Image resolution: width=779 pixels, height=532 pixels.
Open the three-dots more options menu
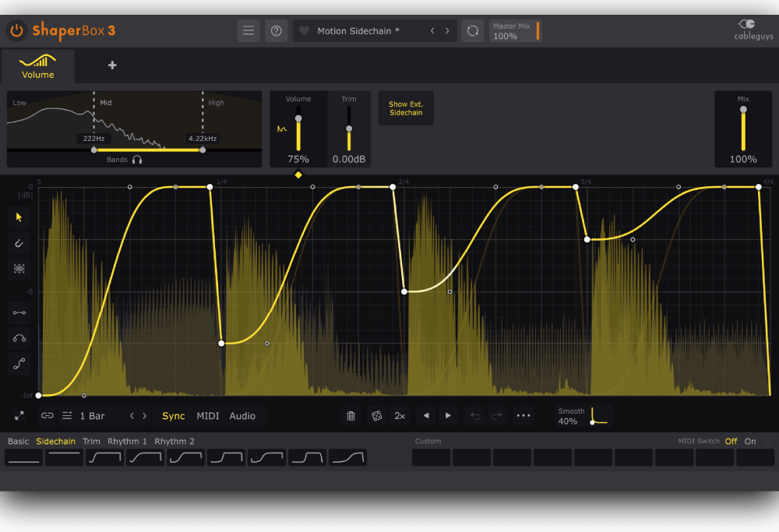click(523, 416)
